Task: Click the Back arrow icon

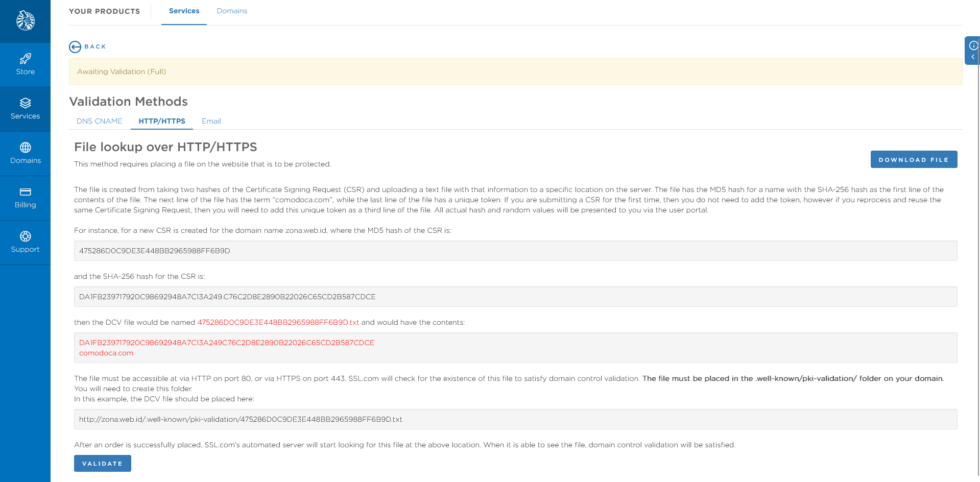Action: [75, 46]
